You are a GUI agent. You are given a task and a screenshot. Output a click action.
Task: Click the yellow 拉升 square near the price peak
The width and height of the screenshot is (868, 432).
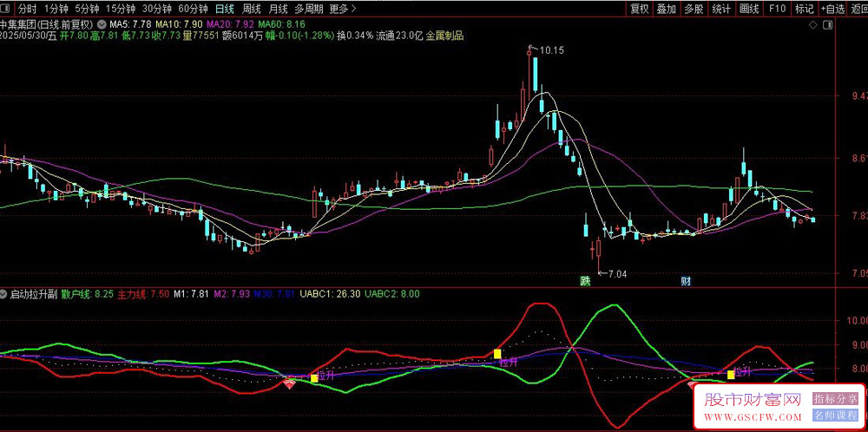(497, 353)
